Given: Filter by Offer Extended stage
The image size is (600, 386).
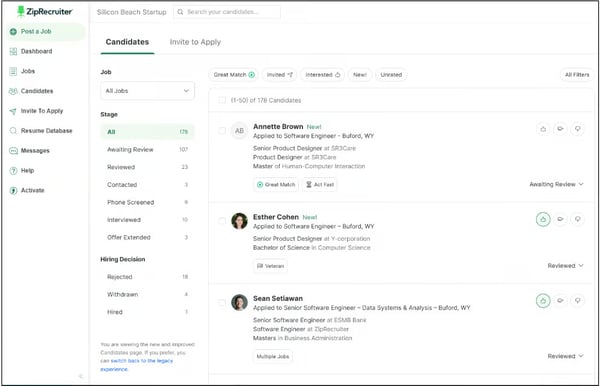Looking at the screenshot, I should point(147,237).
